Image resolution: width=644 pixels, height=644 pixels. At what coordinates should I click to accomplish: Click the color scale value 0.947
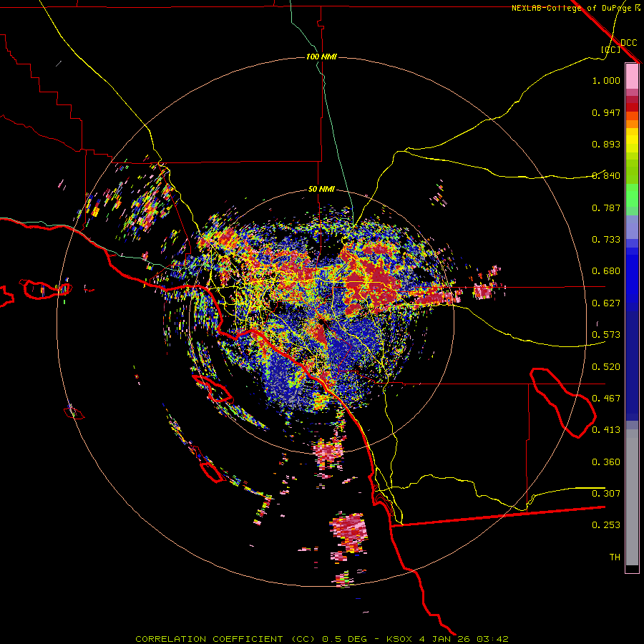[x=606, y=112]
